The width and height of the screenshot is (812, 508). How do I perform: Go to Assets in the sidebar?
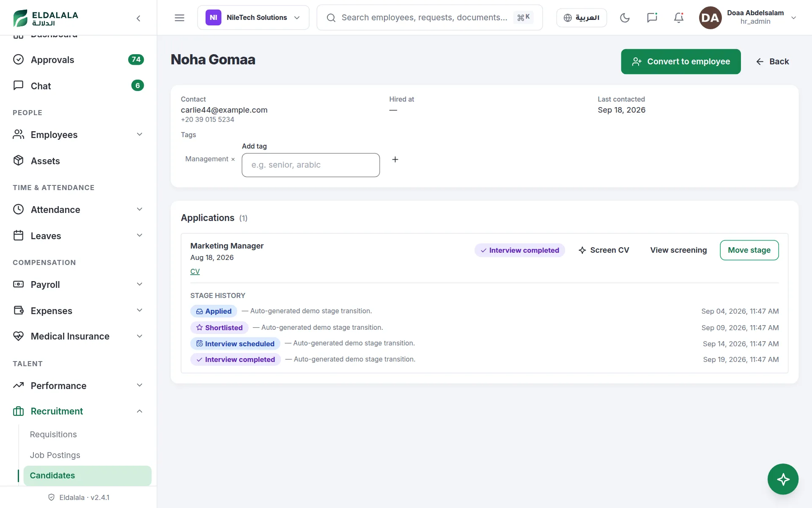click(78, 161)
